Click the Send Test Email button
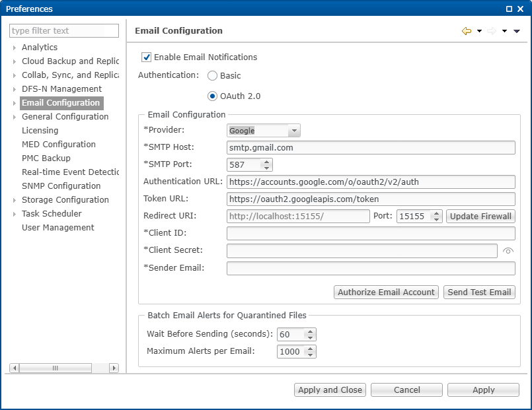 [x=479, y=291]
